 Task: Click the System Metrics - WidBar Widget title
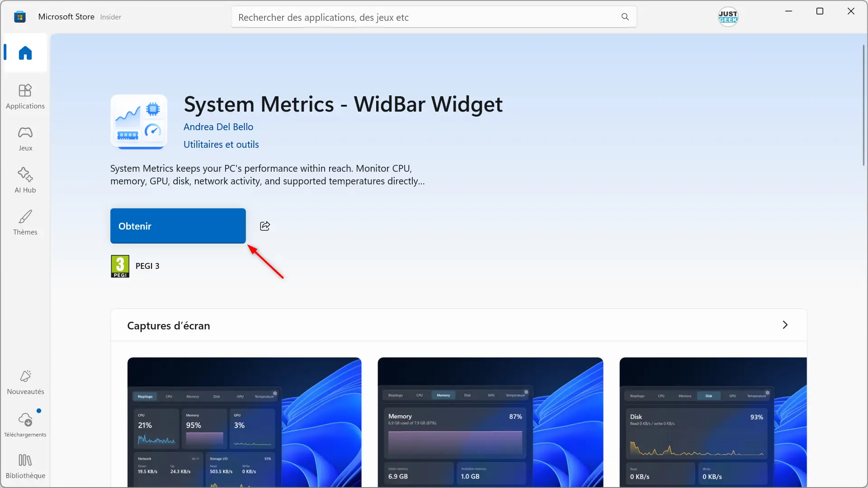coord(343,104)
